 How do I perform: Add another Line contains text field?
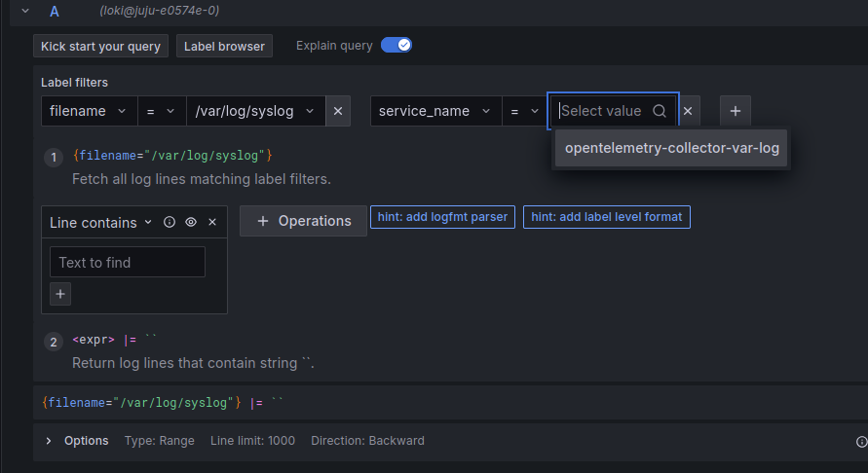click(60, 294)
